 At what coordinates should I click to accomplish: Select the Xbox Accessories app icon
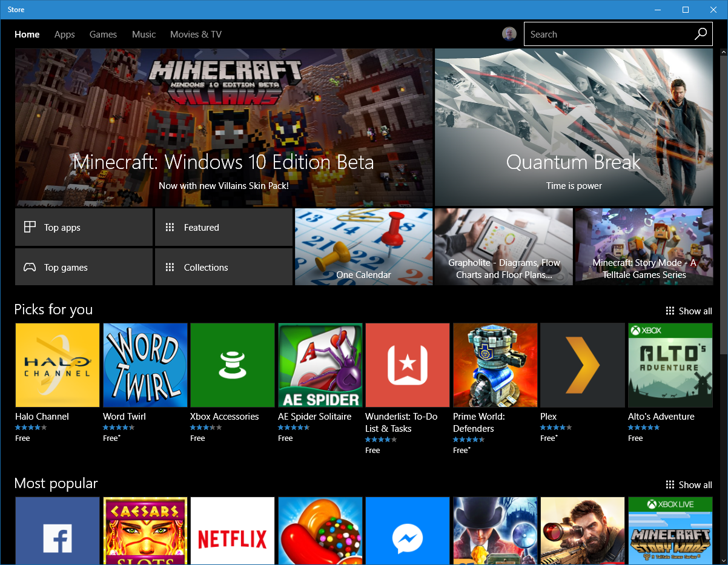[x=233, y=365]
